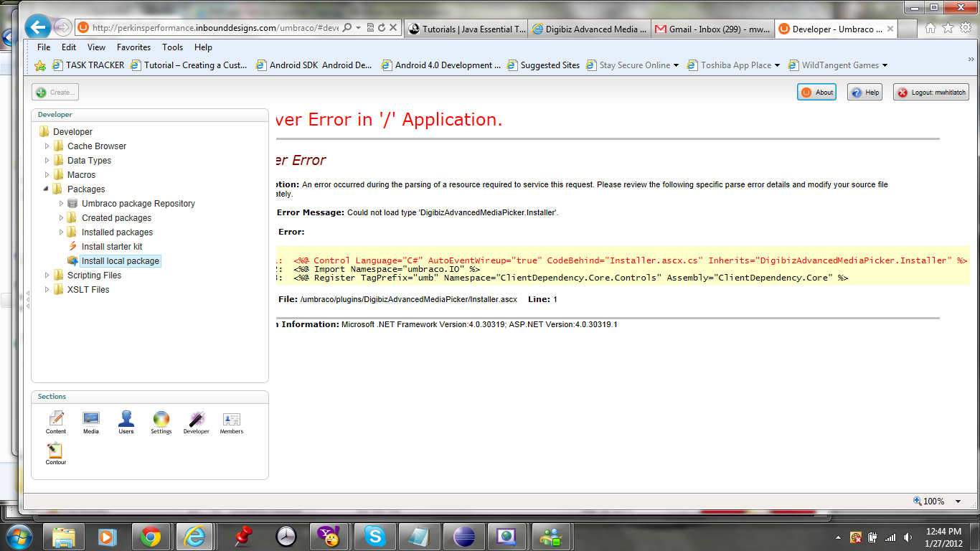Open the Suggested Sites favorite
Image resolution: width=980 pixels, height=551 pixels.
click(x=543, y=65)
